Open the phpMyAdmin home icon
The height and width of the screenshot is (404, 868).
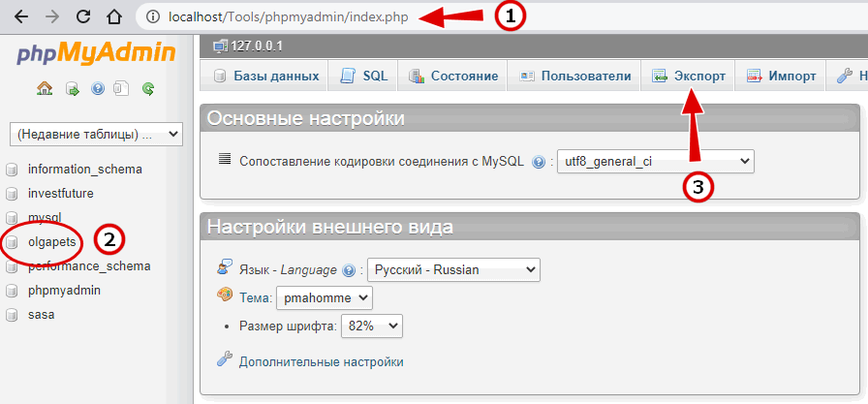pyautogui.click(x=45, y=88)
